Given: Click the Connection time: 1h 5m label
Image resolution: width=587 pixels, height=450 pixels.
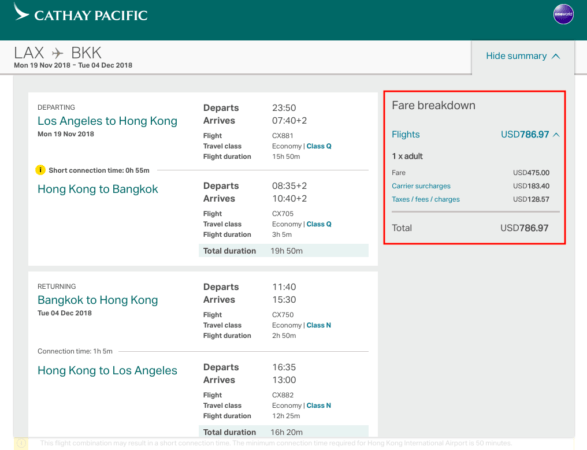Looking at the screenshot, I should pos(75,351).
